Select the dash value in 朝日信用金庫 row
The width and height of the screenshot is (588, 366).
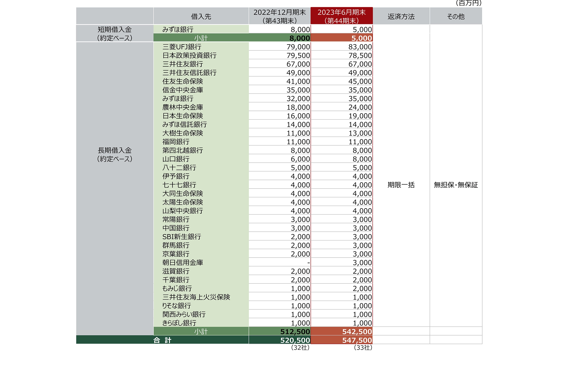pos(309,263)
